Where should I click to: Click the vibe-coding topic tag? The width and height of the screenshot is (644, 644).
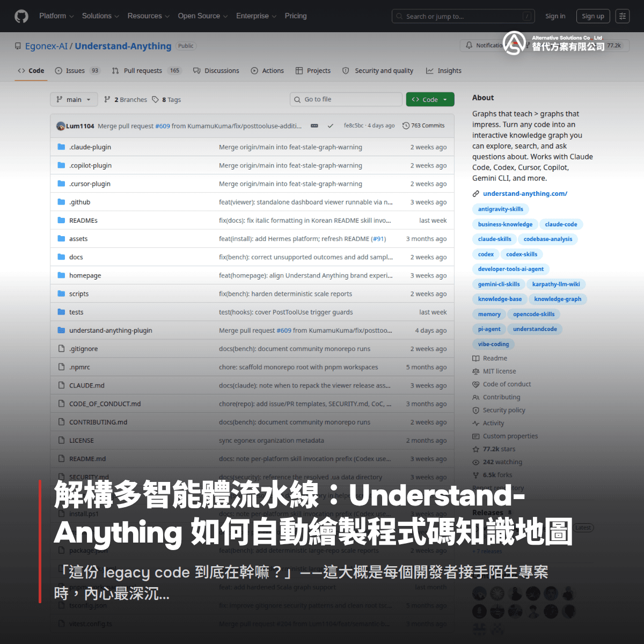click(493, 345)
